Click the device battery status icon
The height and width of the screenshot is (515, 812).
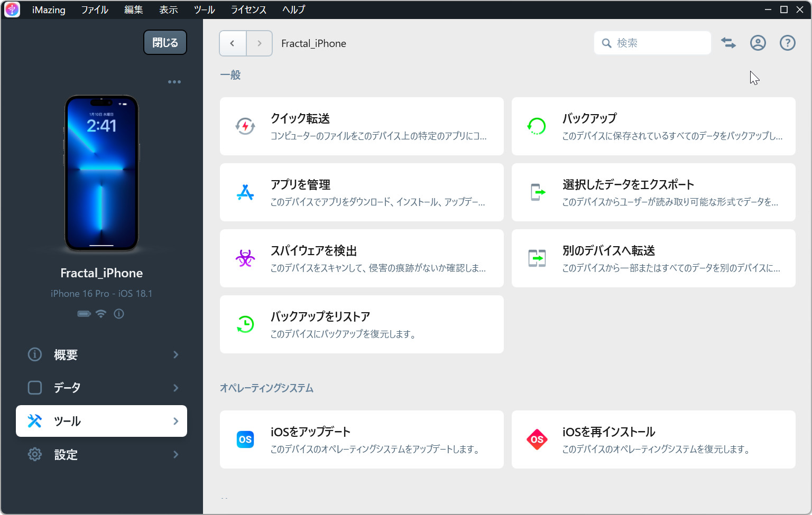coord(84,314)
